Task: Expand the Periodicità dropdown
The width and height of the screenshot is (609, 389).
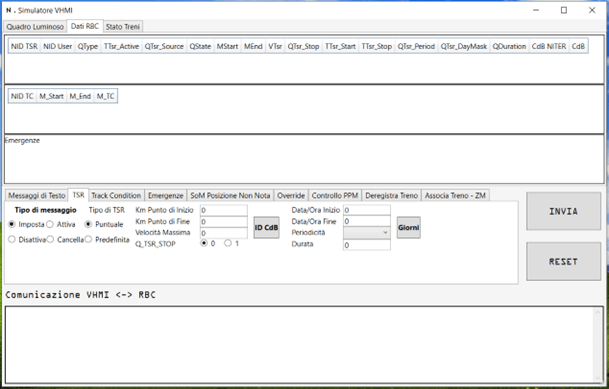Action: [367, 232]
